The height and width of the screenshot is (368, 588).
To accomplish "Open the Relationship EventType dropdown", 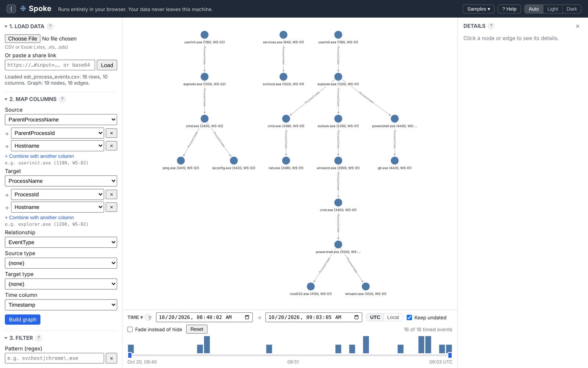I will click(x=61, y=242).
